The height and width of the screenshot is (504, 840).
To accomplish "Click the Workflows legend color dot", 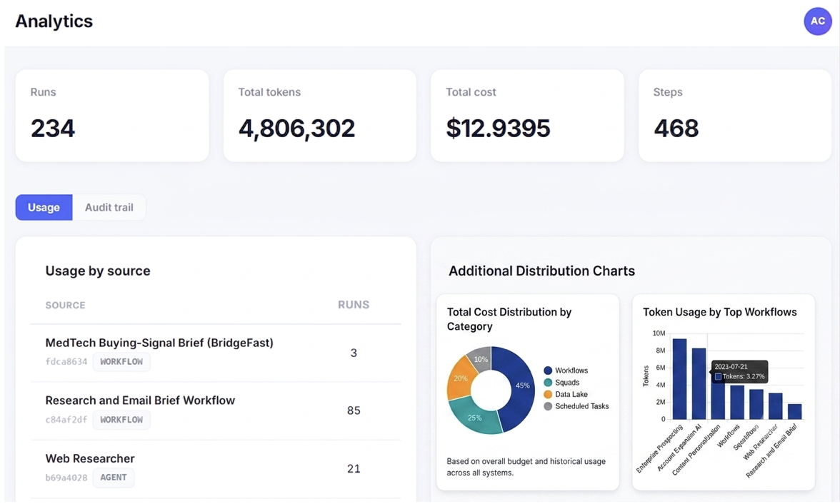I will pos(547,371).
